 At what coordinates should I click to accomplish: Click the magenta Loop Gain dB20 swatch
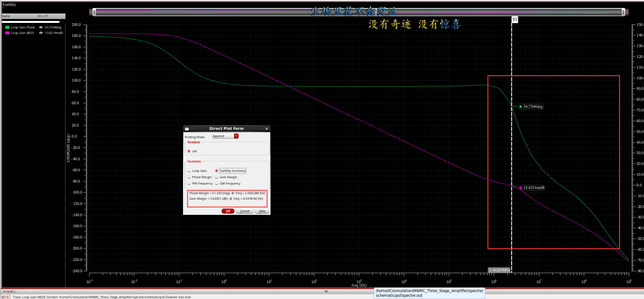(x=7, y=33)
